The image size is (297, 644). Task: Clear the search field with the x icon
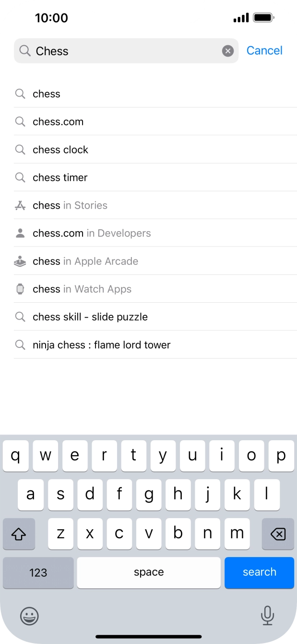[x=227, y=50]
